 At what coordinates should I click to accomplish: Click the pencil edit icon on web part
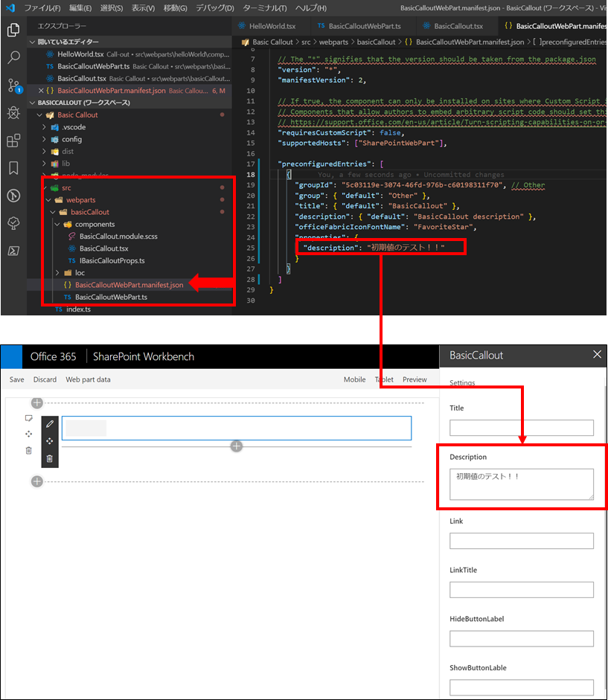pos(50,424)
